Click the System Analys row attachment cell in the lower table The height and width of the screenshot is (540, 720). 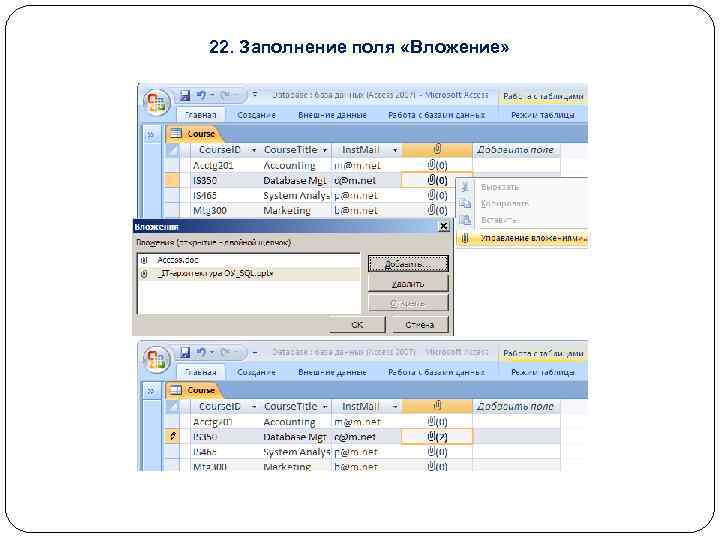pos(437,452)
